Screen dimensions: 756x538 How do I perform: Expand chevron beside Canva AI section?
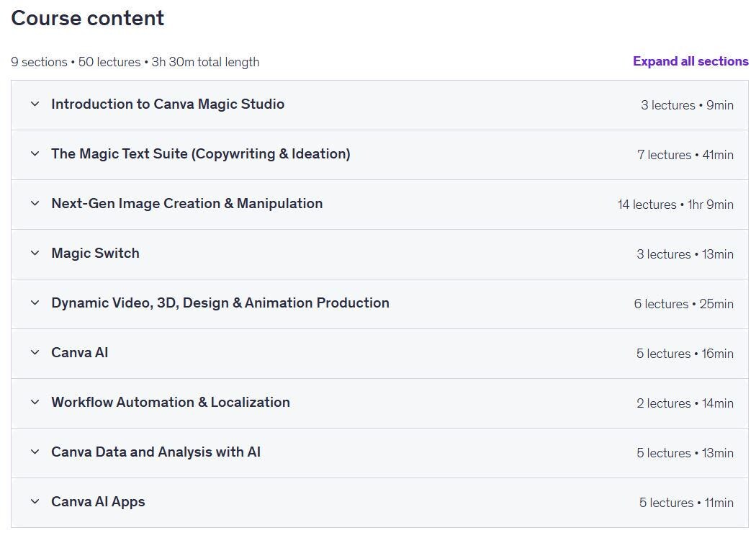point(35,352)
